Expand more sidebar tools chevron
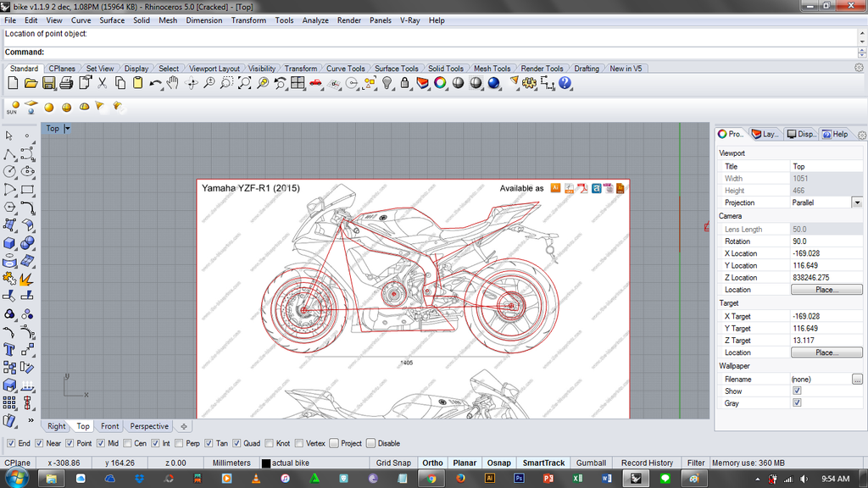Image resolution: width=868 pixels, height=488 pixels. (x=31, y=420)
